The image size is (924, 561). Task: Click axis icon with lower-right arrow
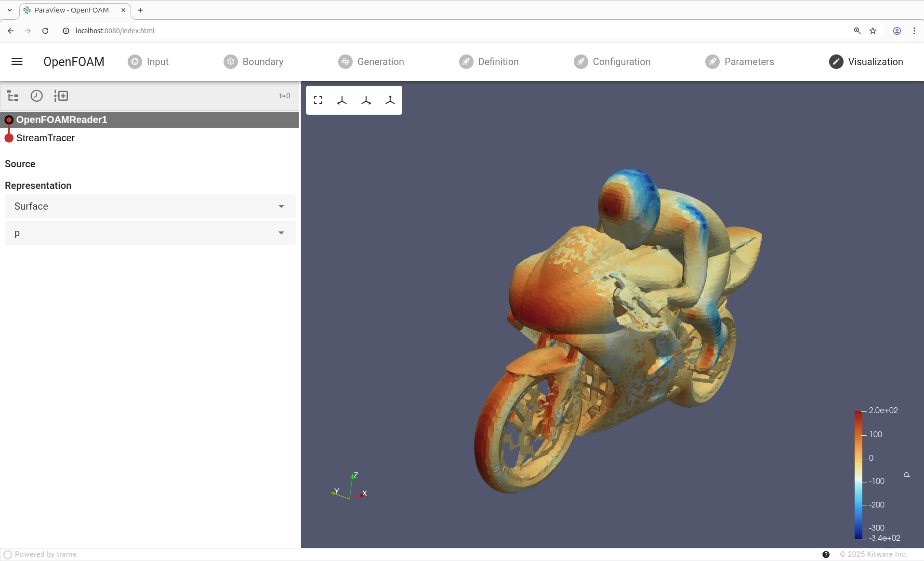(x=366, y=100)
